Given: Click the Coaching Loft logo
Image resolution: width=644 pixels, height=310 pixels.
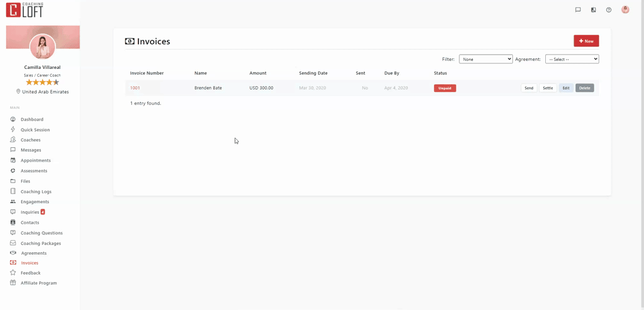Looking at the screenshot, I should pos(24,10).
